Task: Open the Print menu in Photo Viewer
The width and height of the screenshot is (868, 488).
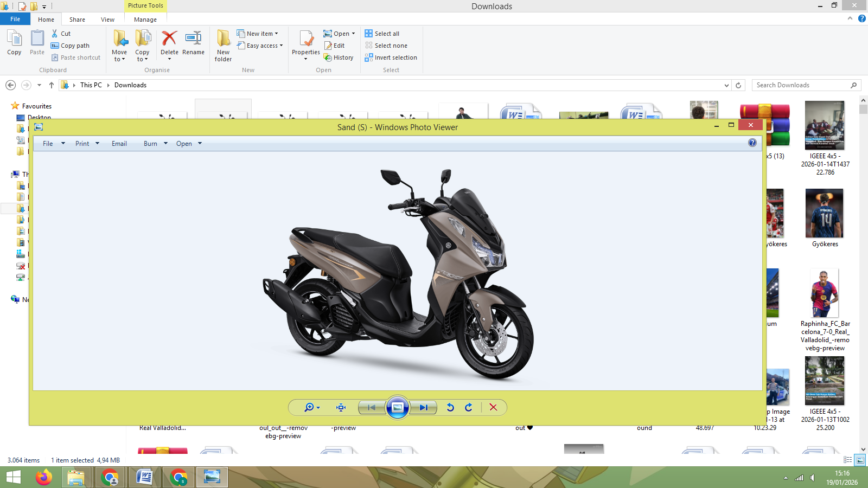Action: tap(87, 144)
